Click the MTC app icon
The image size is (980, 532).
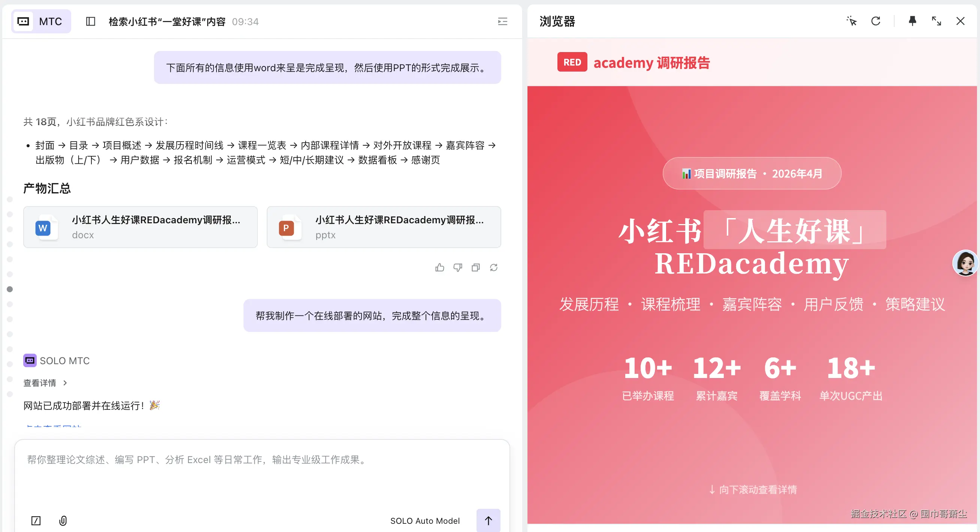(x=23, y=21)
